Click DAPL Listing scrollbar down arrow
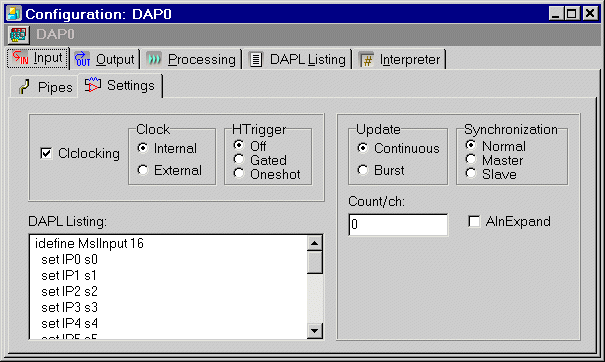Viewport: 605px width, 362px height. 315,331
